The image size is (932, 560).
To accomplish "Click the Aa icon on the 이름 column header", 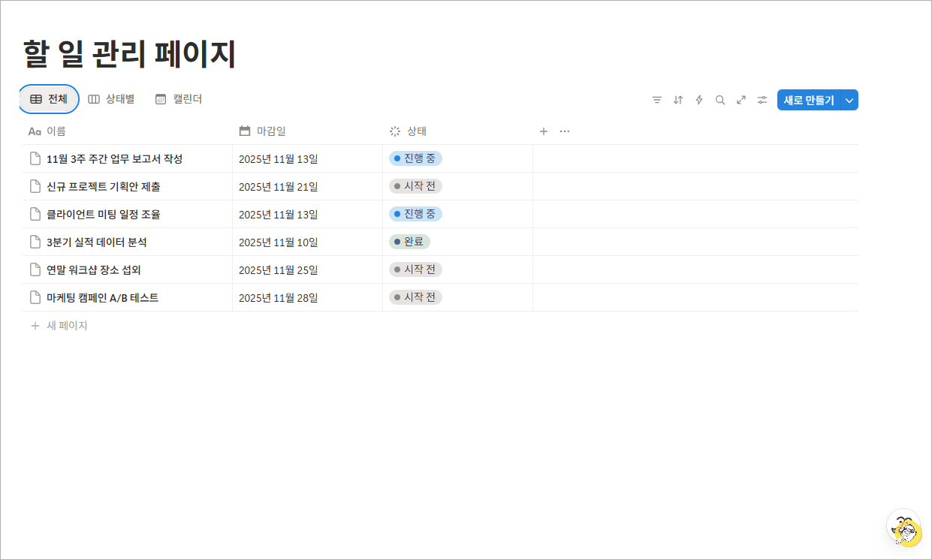I will point(33,131).
